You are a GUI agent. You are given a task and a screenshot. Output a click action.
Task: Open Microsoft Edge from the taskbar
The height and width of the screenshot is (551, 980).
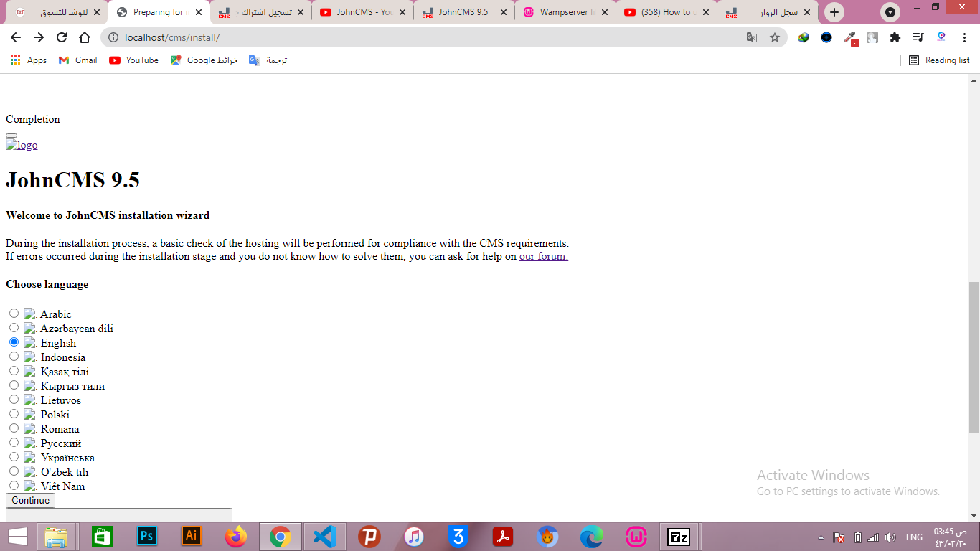click(592, 537)
